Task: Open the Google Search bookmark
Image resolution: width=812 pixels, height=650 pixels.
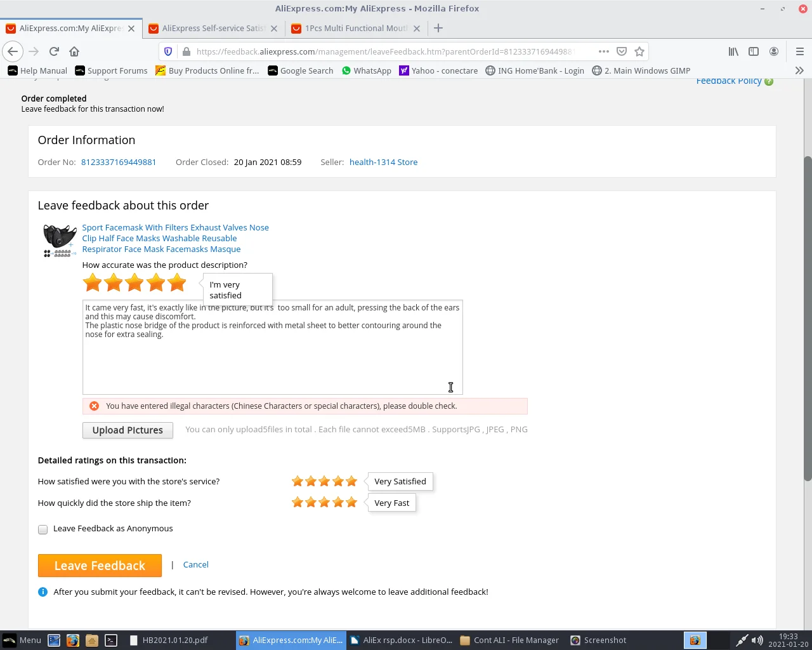Action: click(301, 70)
